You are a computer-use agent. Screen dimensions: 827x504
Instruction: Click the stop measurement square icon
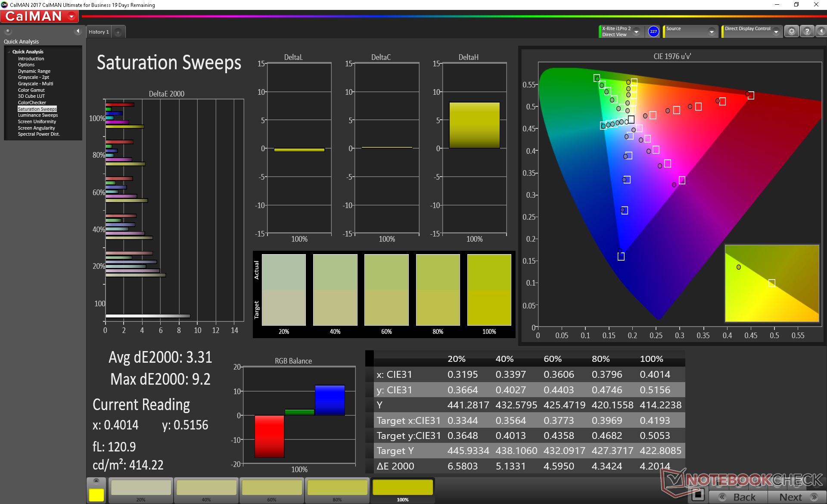pyautogui.click(x=698, y=495)
